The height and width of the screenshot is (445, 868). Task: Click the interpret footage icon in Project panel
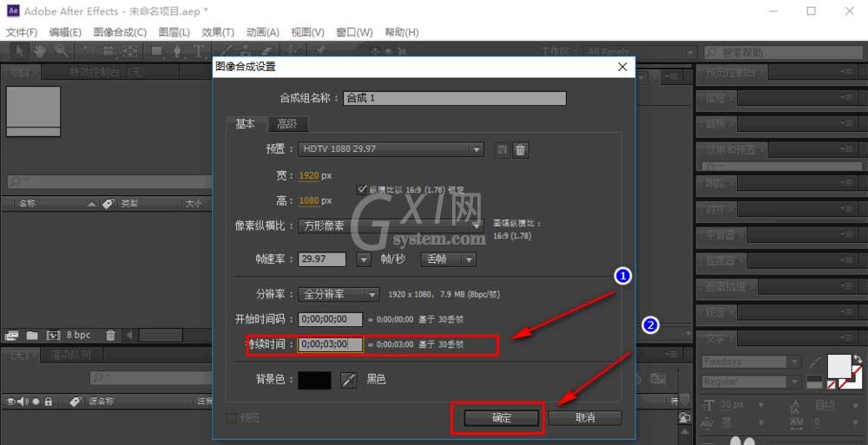[11, 336]
